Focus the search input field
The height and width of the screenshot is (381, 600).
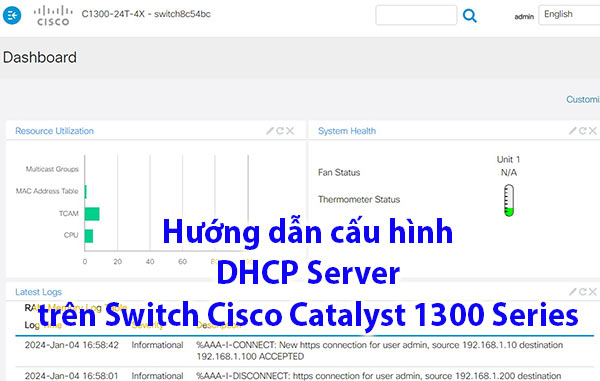[416, 15]
